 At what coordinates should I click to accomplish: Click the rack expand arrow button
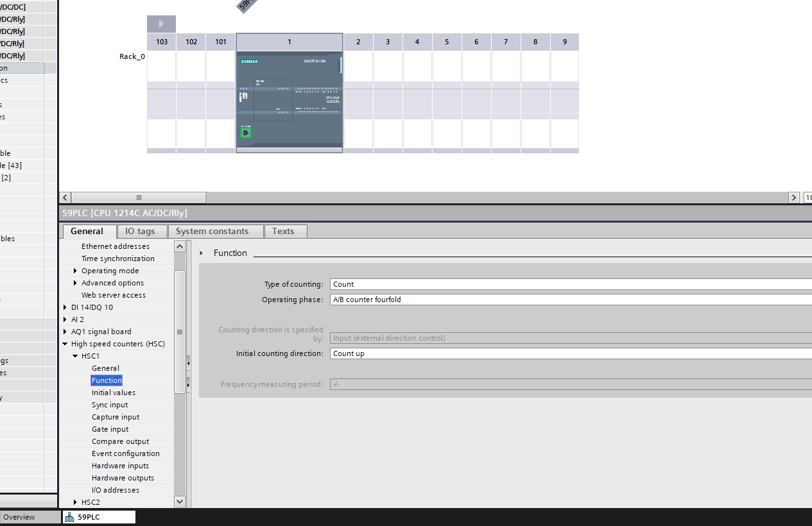[x=161, y=24]
